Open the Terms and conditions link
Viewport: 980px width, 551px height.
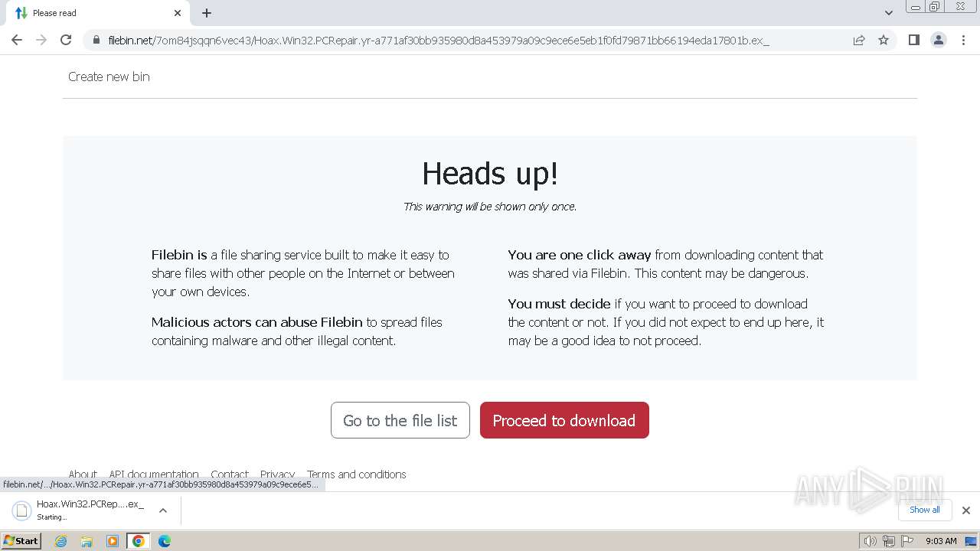(x=357, y=474)
